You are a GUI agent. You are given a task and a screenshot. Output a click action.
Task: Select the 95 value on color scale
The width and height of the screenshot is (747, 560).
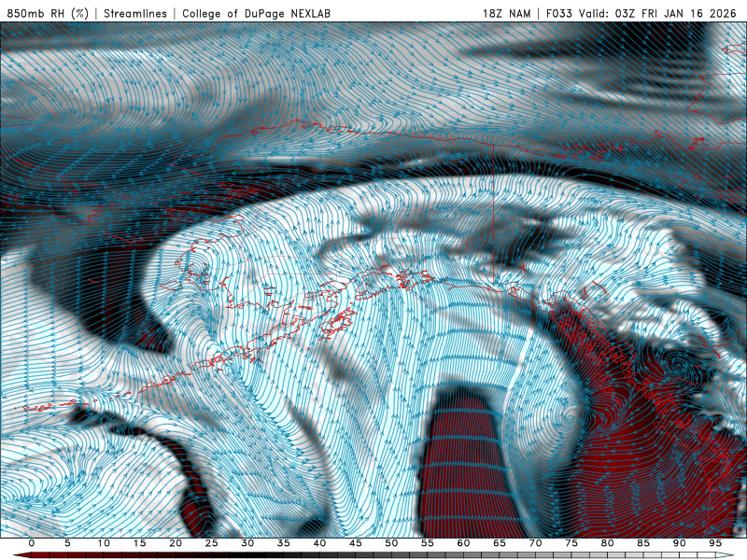[x=715, y=543]
